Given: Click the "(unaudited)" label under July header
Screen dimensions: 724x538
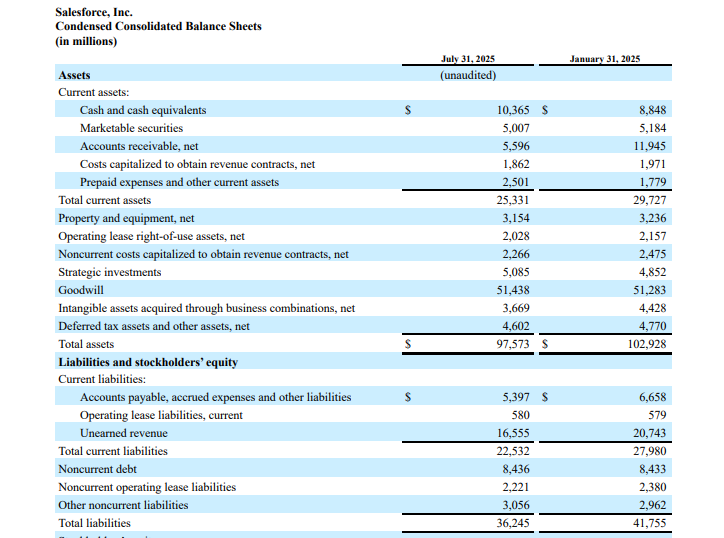Looking at the screenshot, I should click(467, 75).
